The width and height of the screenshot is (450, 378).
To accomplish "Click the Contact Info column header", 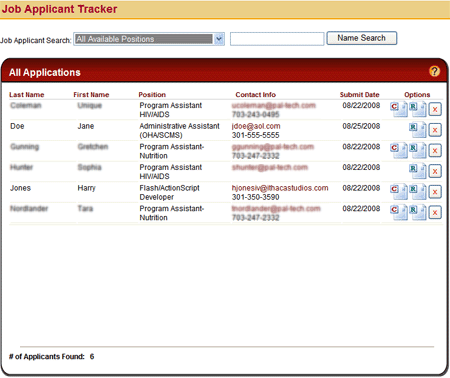I will pyautogui.click(x=256, y=95).
